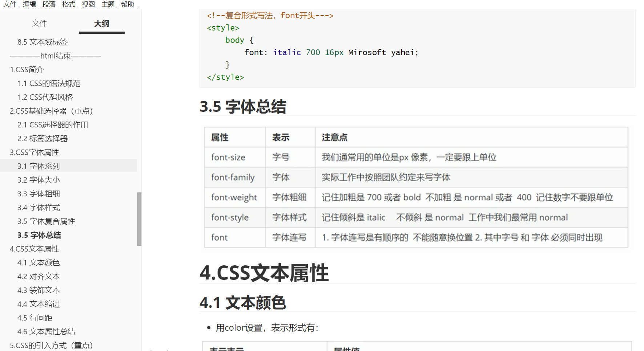
Task: Open the 主题 menu
Action: click(108, 4)
